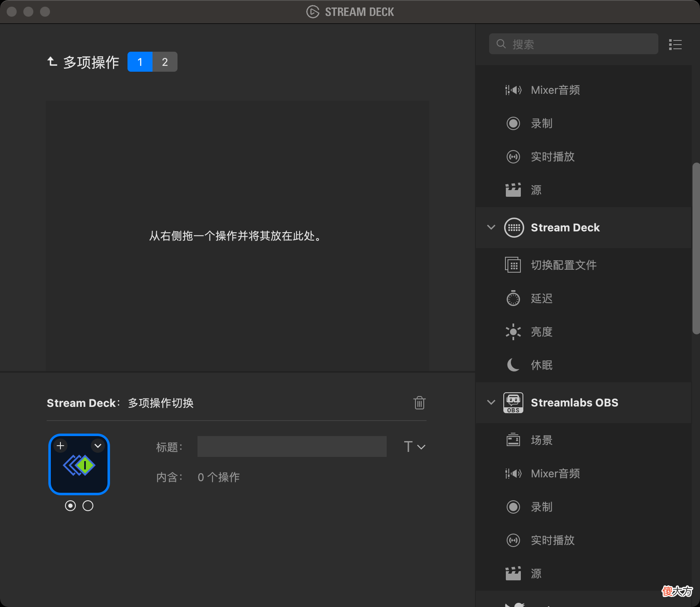The width and height of the screenshot is (700, 607).
Task: Switch to state tab 2
Action: click(x=165, y=62)
